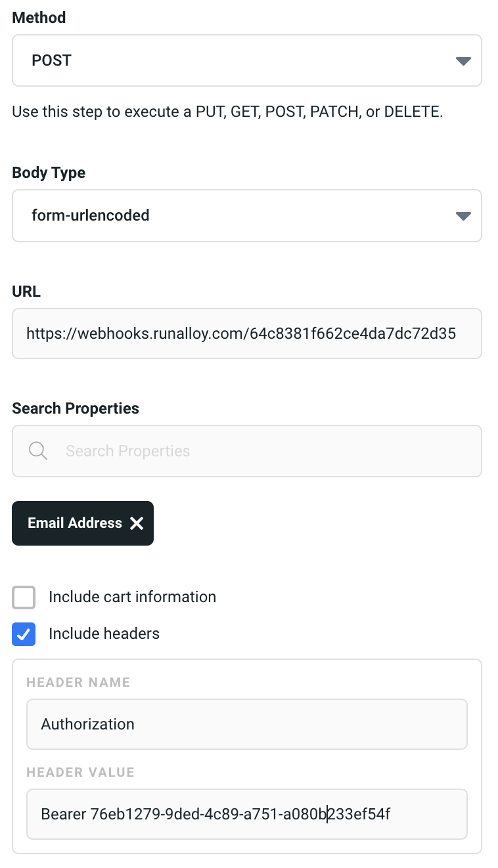Click the form-urlencoded body type value
498x868 pixels.
(x=91, y=215)
